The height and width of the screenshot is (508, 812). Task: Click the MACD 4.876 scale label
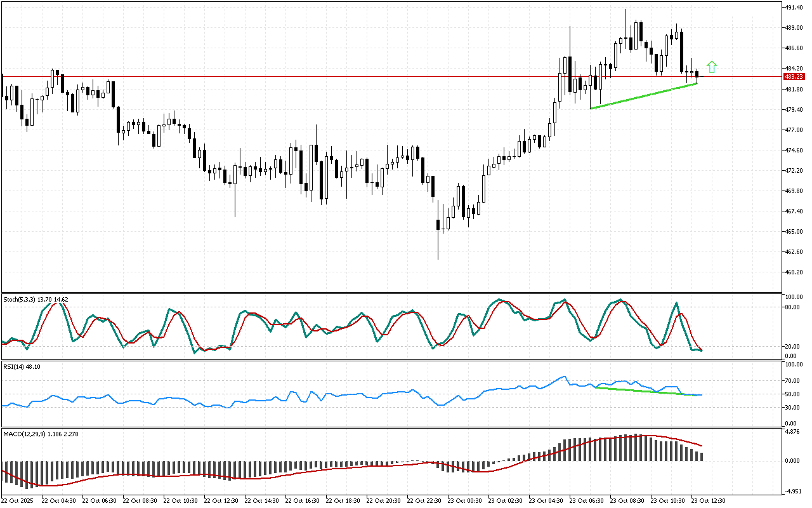[792, 432]
